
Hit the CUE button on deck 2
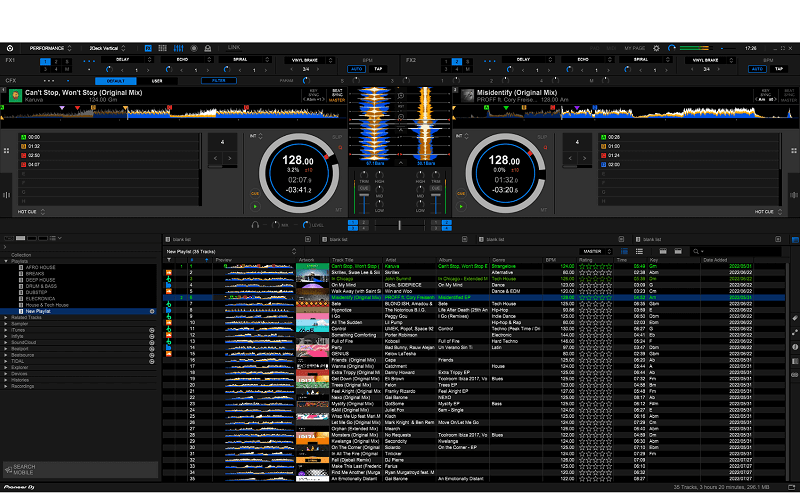[x=461, y=194]
